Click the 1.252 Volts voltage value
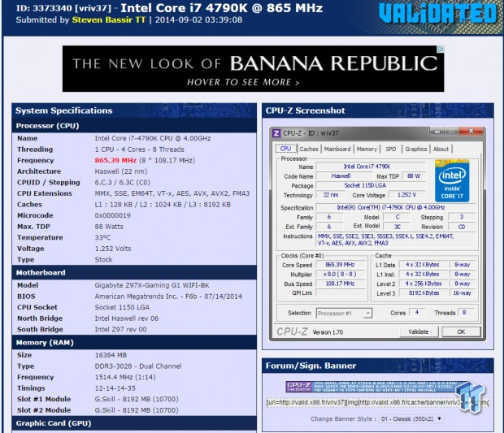Image resolution: width=504 pixels, height=433 pixels. [113, 249]
